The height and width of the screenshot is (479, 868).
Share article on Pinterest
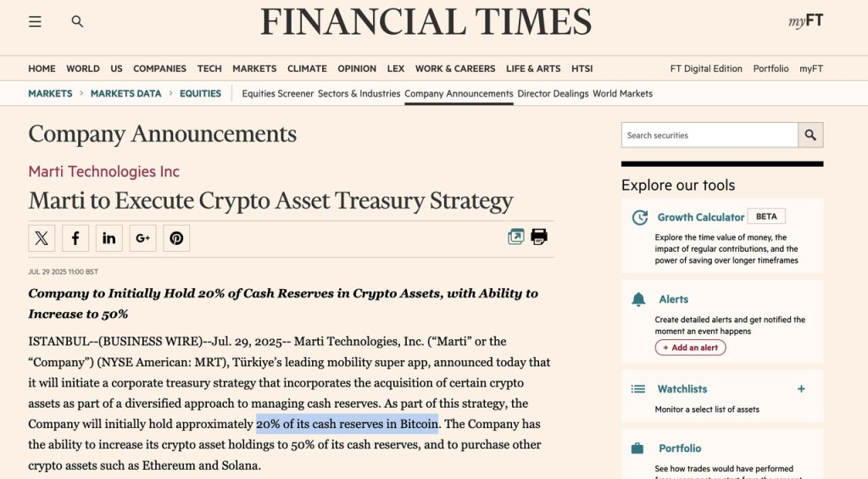click(x=176, y=238)
